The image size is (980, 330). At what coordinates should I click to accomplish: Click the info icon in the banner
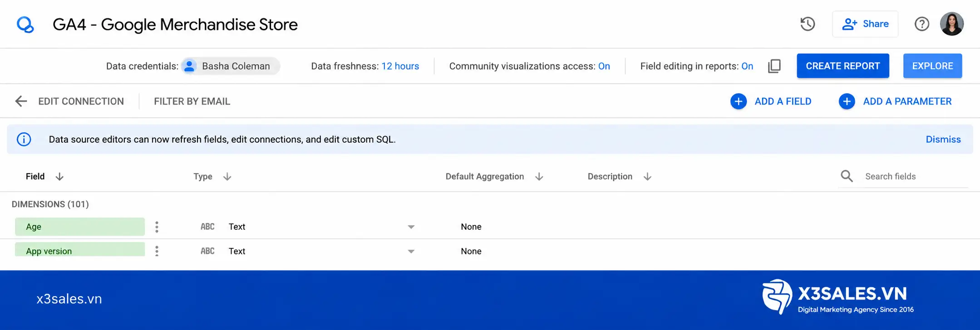click(x=24, y=139)
